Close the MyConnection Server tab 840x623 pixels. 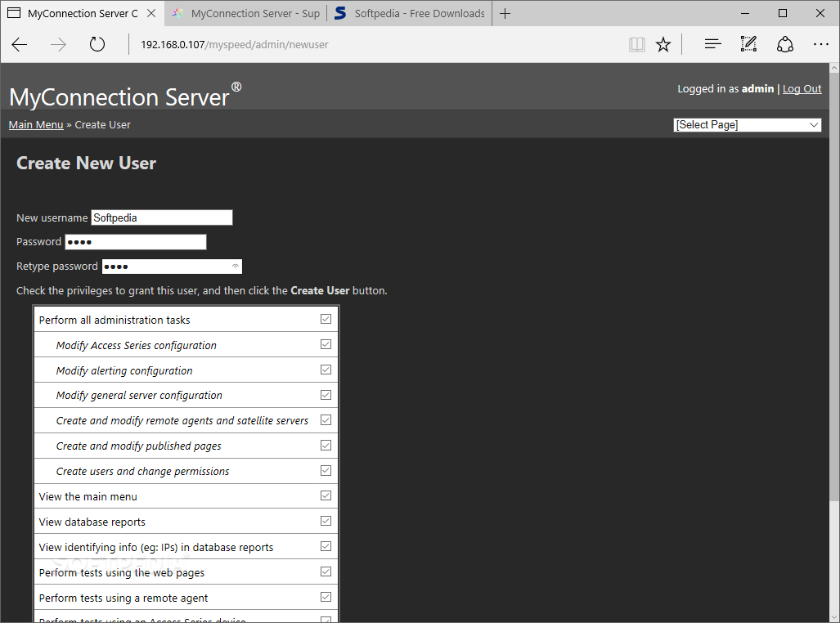(x=151, y=13)
